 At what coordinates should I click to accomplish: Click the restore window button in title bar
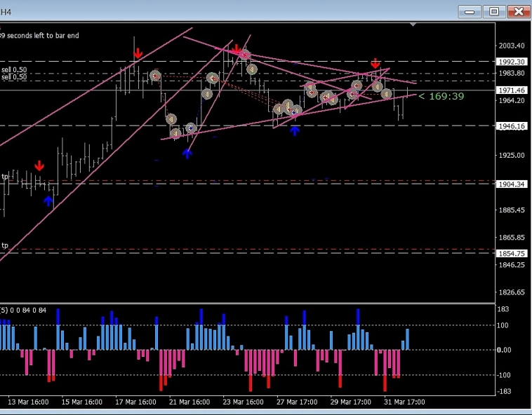point(494,11)
